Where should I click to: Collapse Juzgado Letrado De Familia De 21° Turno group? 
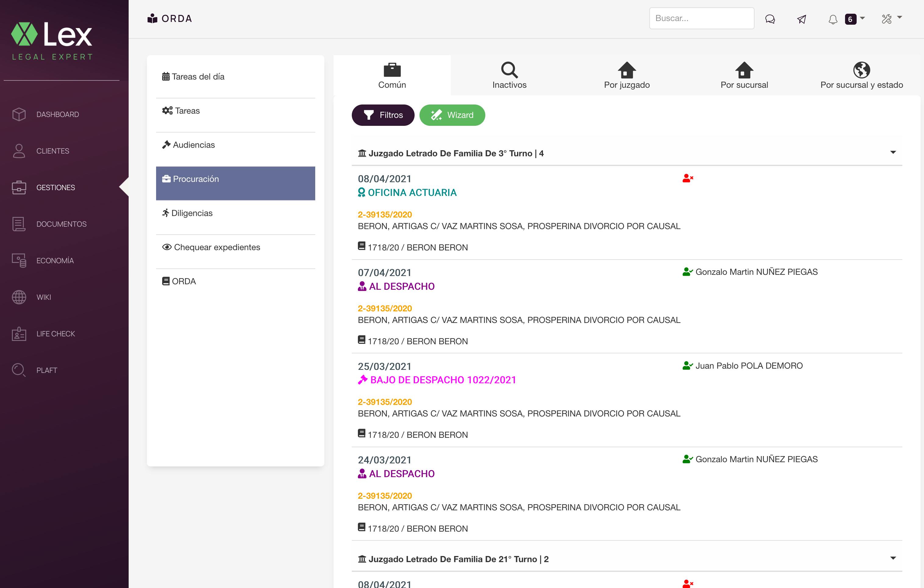[893, 558]
